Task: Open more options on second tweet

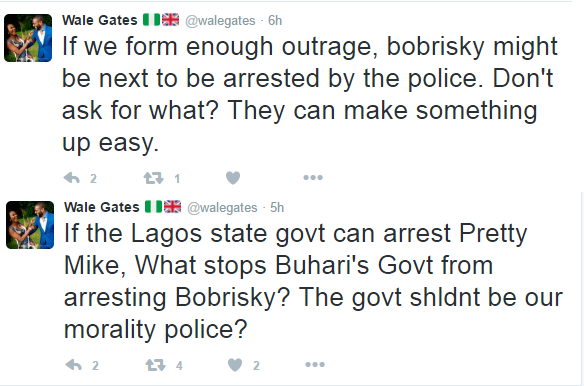Action: tap(315, 364)
